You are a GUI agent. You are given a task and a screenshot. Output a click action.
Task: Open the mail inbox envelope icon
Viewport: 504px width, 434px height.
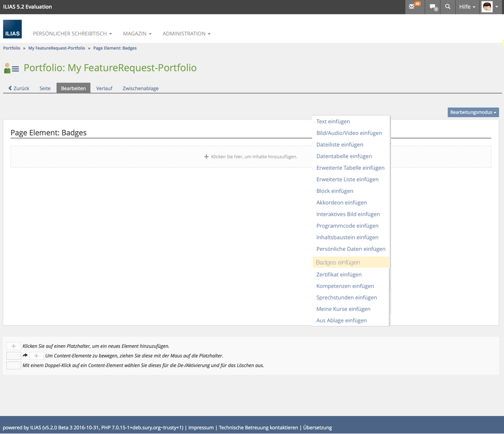coord(412,7)
